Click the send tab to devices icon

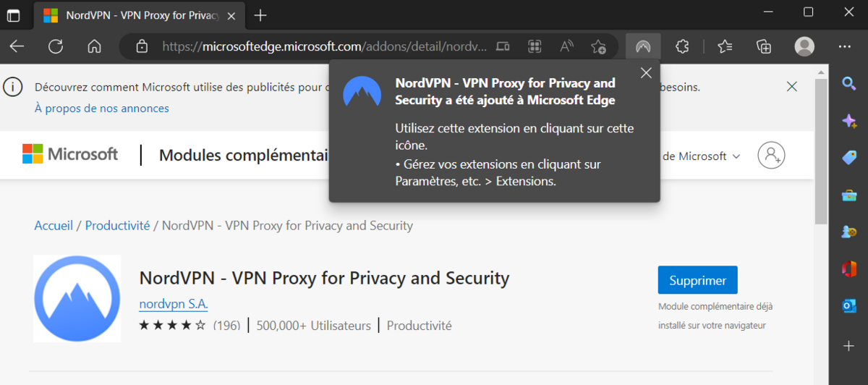click(503, 46)
